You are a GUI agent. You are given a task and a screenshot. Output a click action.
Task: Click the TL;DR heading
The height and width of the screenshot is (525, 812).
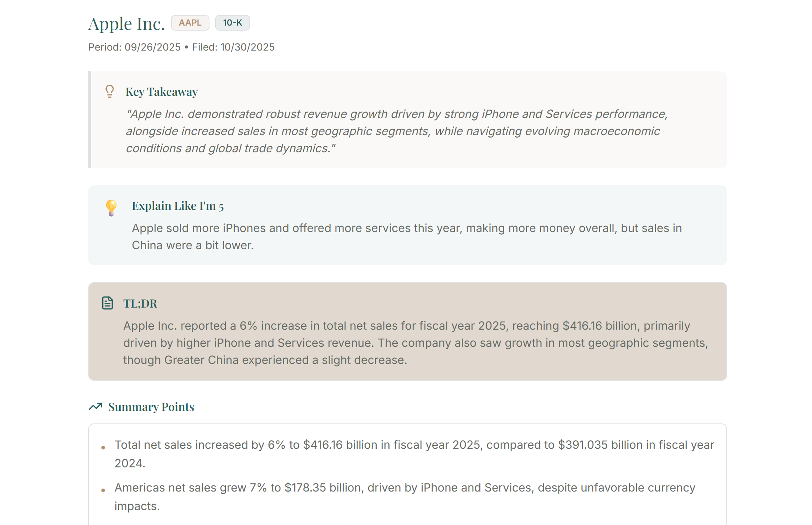click(140, 303)
